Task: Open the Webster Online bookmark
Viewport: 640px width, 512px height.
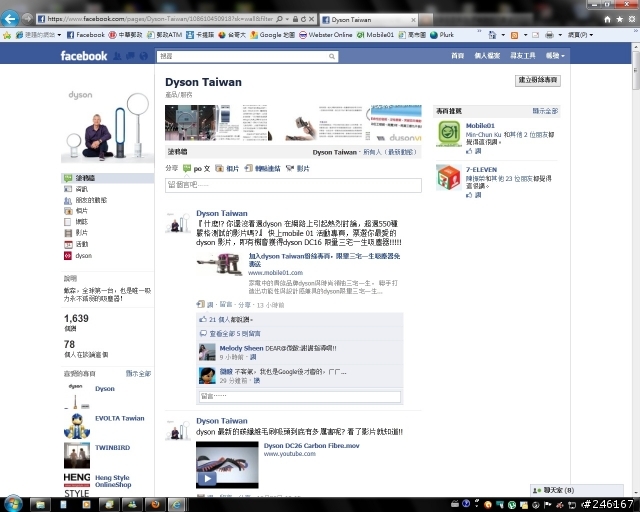Action: [326, 35]
